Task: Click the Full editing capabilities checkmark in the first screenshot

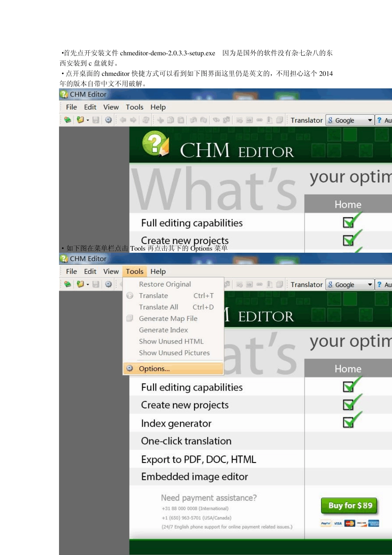Action: (352, 220)
